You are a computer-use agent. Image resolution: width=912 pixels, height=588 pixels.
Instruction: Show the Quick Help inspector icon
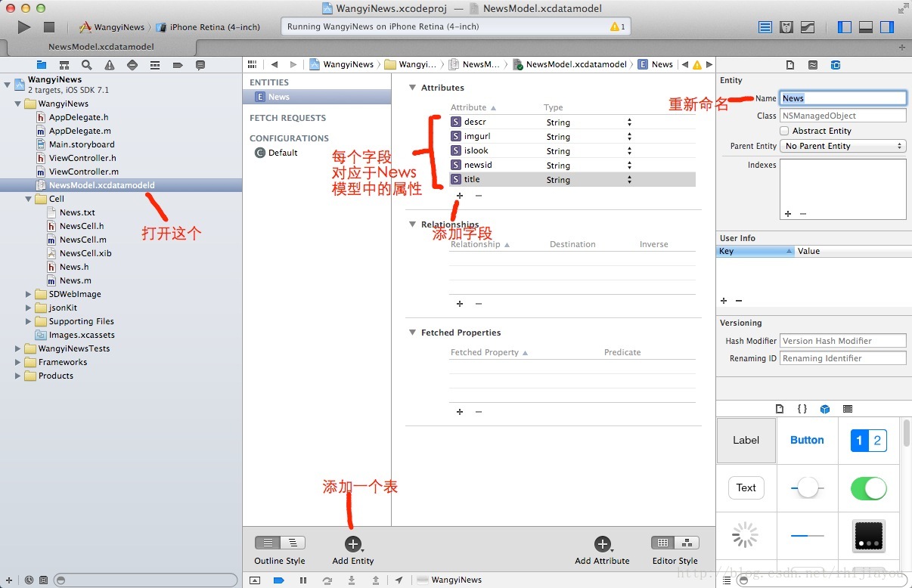812,65
